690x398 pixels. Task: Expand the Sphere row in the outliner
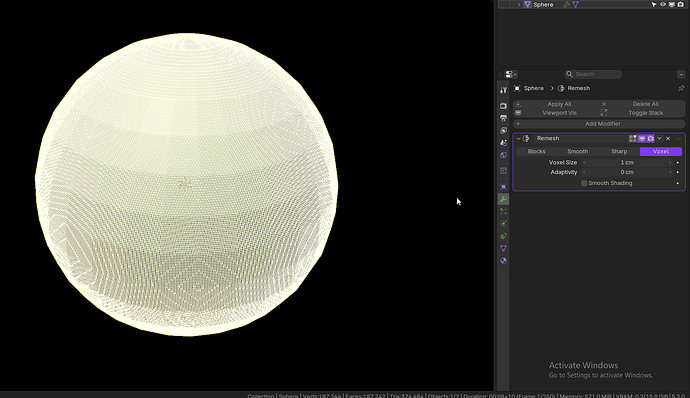pos(519,4)
